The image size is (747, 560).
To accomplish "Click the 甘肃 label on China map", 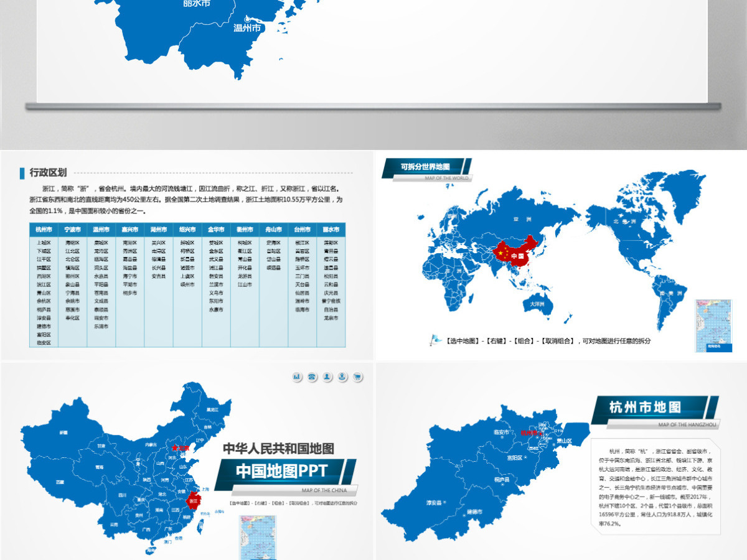I will pos(101,446).
